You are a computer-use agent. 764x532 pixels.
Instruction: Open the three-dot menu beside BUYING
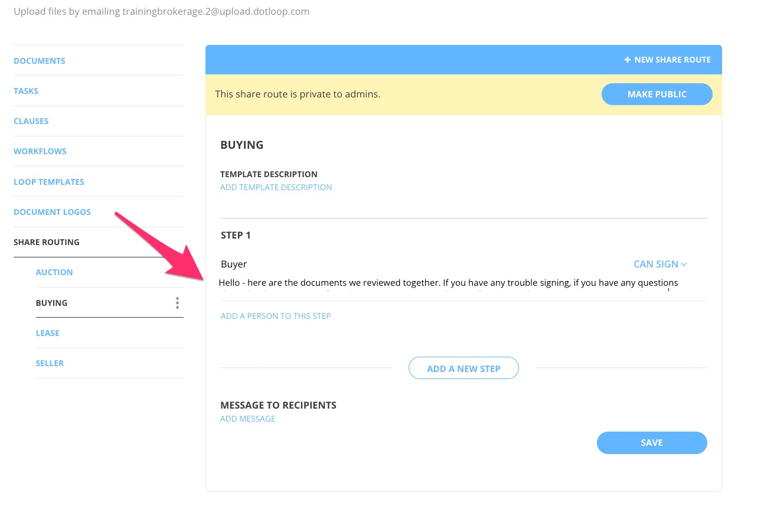[177, 302]
